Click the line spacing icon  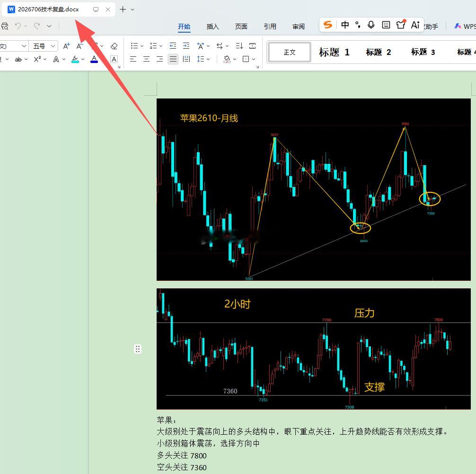pos(200,59)
